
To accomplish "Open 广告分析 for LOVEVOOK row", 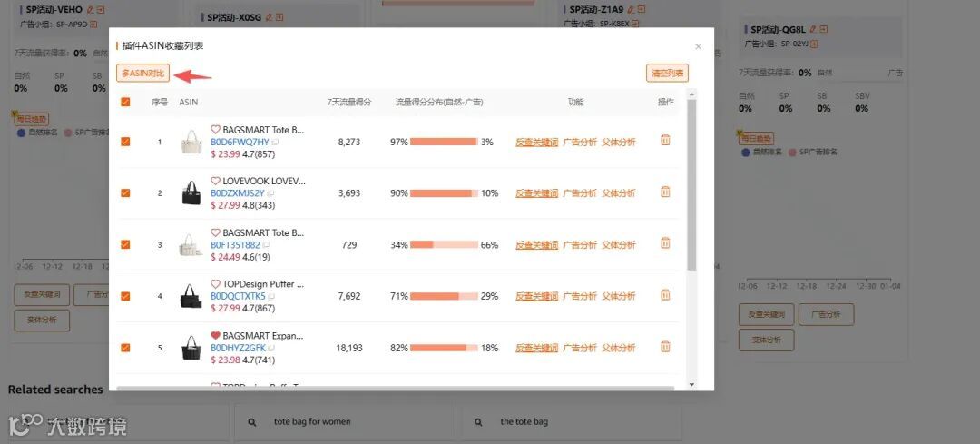I will coord(580,193).
